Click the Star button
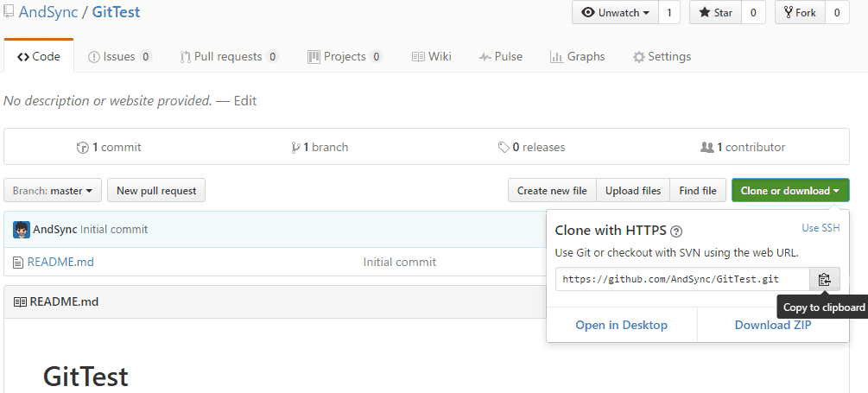This screenshot has width=868, height=393. tap(715, 13)
